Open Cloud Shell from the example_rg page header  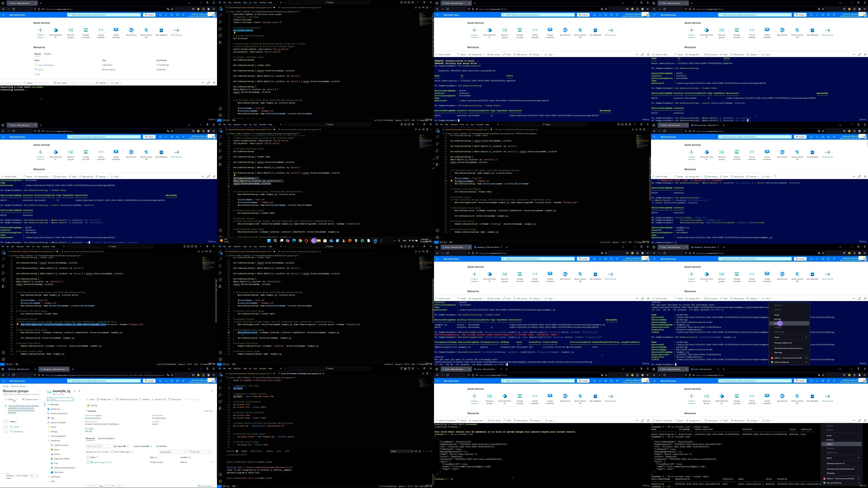pyautogui.click(x=160, y=381)
